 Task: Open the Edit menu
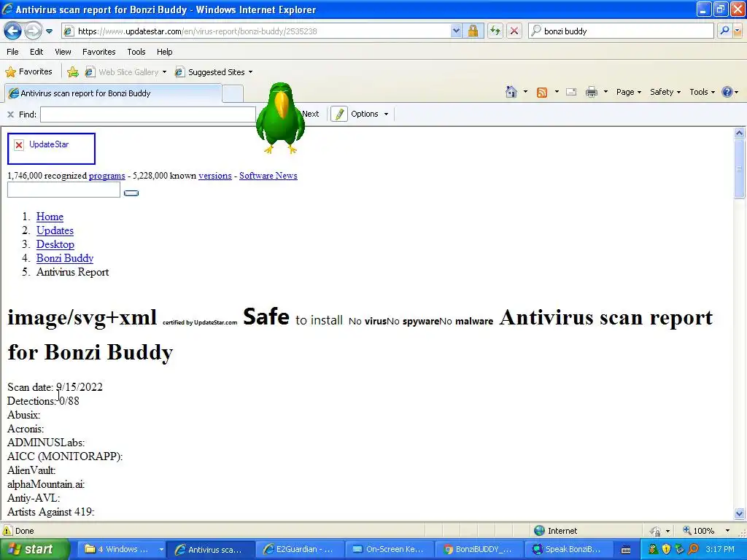tap(36, 52)
